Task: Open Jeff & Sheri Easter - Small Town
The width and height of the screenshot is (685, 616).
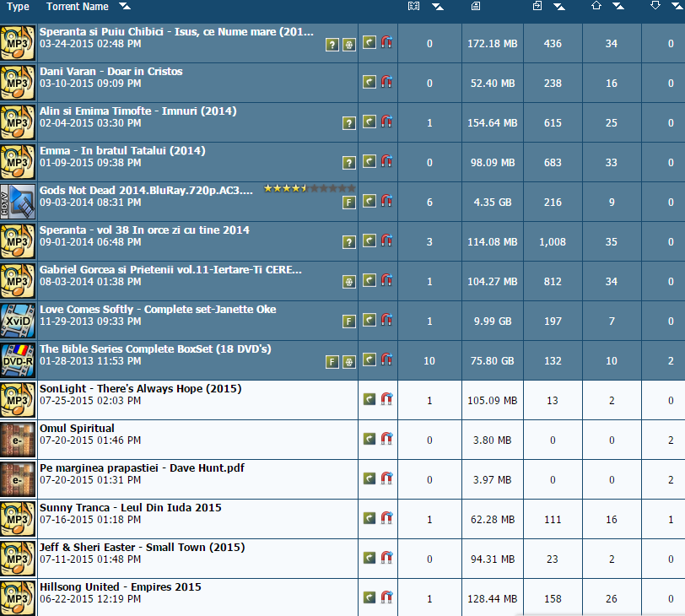Action: (x=143, y=548)
